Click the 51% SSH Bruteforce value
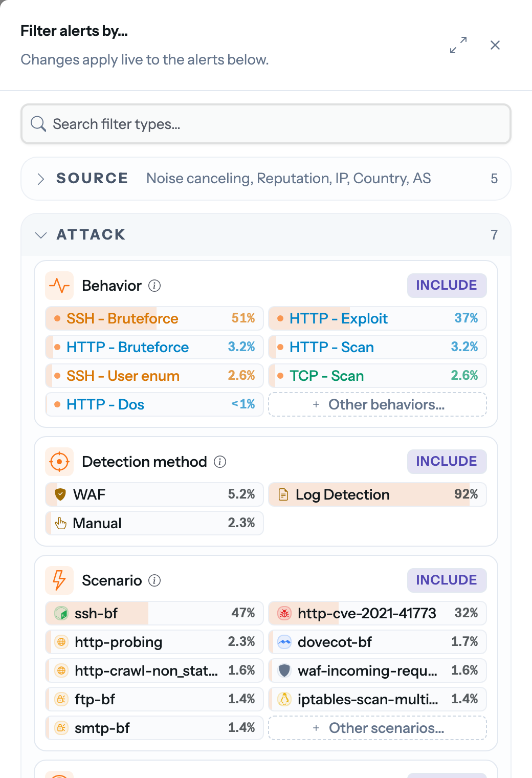532x778 pixels. pyautogui.click(x=243, y=318)
